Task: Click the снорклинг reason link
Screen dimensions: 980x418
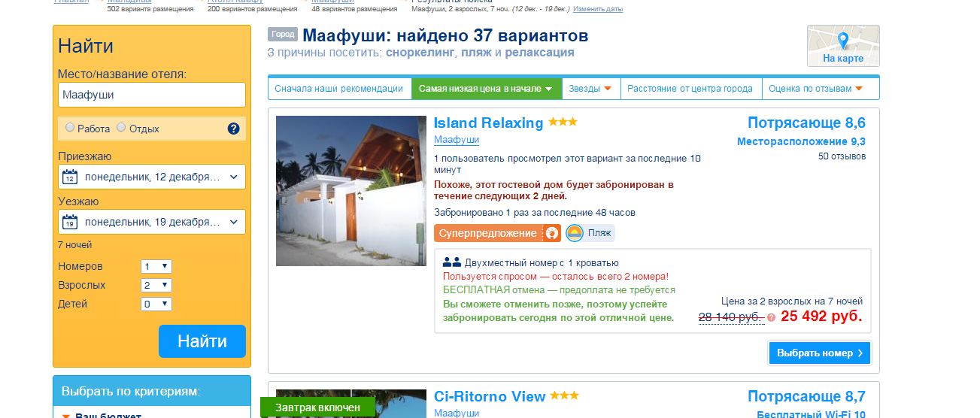Action: tap(420, 53)
